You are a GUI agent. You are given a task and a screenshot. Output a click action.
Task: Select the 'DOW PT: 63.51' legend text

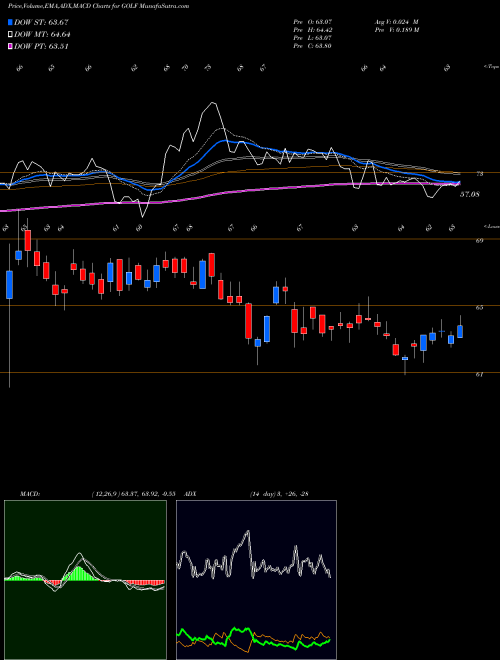(x=41, y=46)
